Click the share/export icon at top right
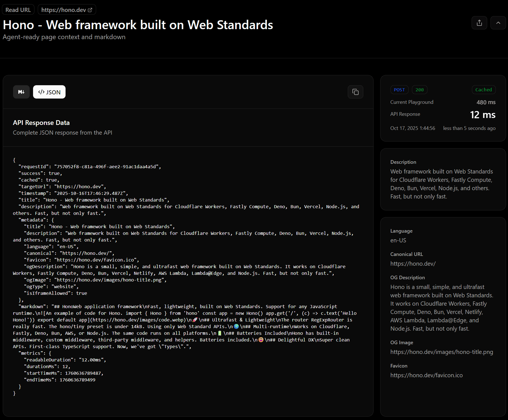Screen dimensions: 508x420 click(x=479, y=23)
